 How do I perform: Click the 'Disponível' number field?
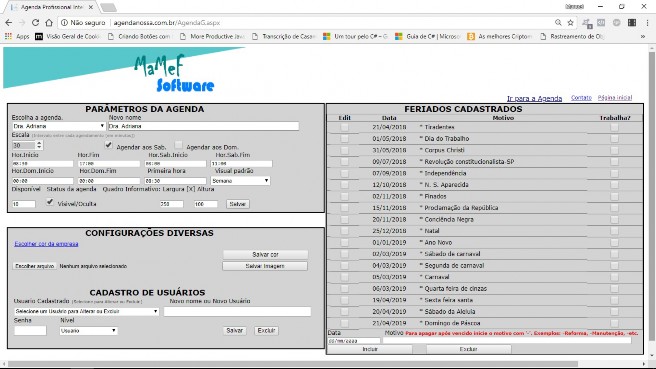23,204
